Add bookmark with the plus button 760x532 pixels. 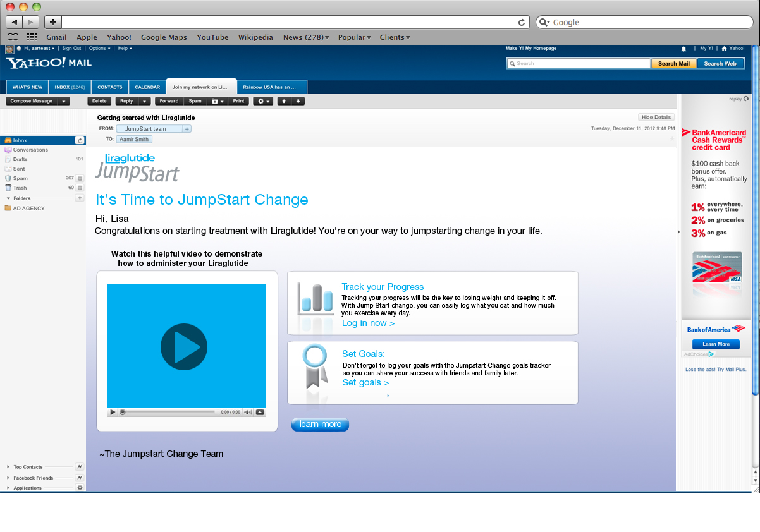tap(53, 22)
